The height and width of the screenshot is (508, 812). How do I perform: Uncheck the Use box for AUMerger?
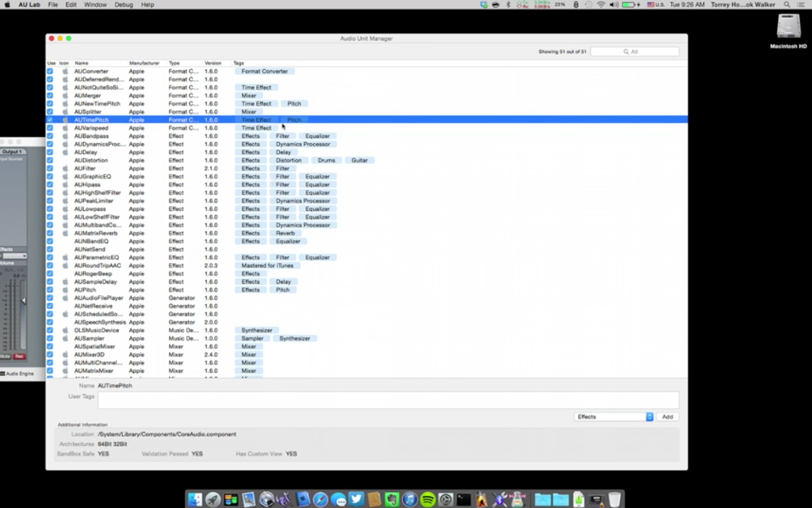pyautogui.click(x=50, y=96)
